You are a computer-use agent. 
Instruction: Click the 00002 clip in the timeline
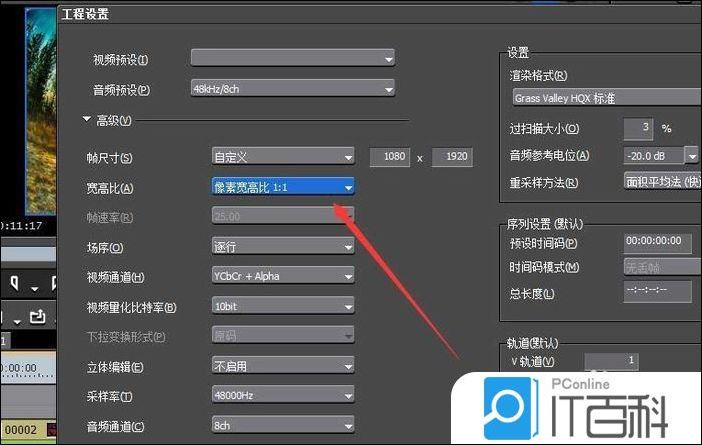point(28,430)
